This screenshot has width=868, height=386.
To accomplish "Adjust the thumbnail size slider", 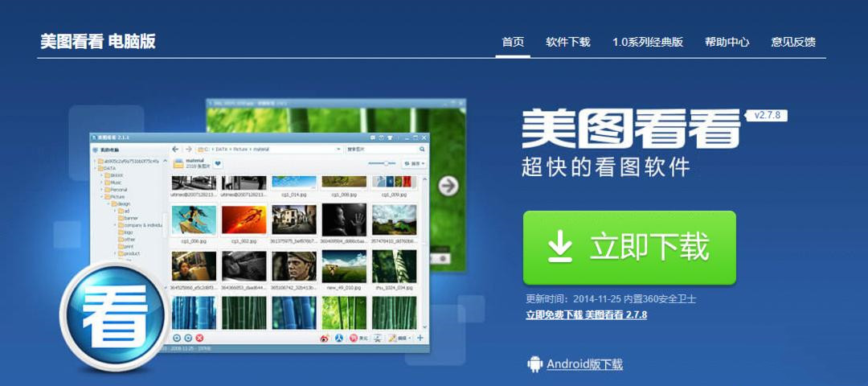I will 383,163.
